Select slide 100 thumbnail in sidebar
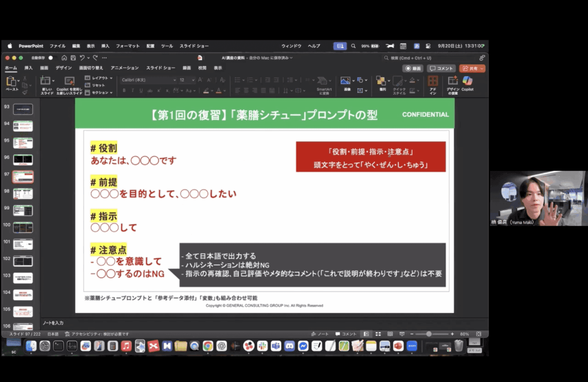 23,227
